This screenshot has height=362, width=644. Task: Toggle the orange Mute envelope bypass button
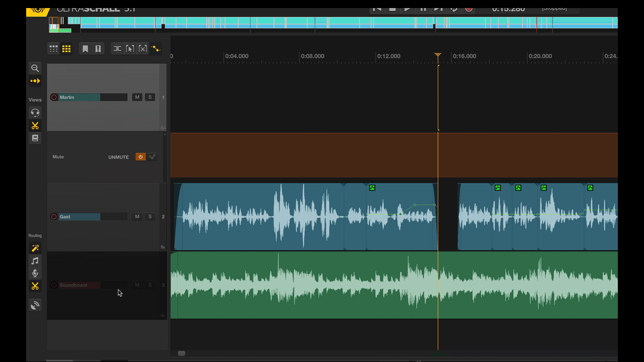(x=140, y=157)
